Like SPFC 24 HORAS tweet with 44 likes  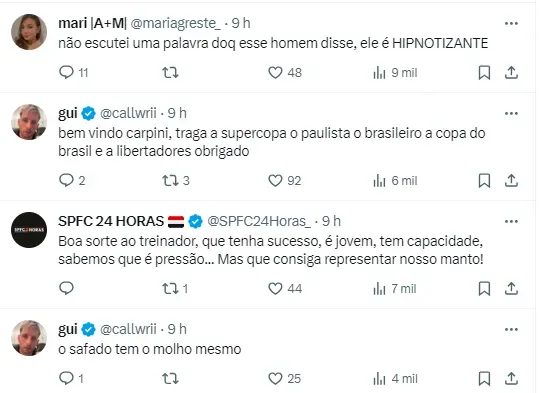tap(285, 288)
